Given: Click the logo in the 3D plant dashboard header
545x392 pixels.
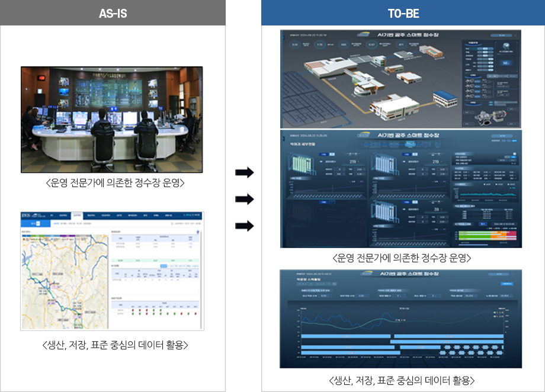Looking at the screenshot, I should (365, 34).
